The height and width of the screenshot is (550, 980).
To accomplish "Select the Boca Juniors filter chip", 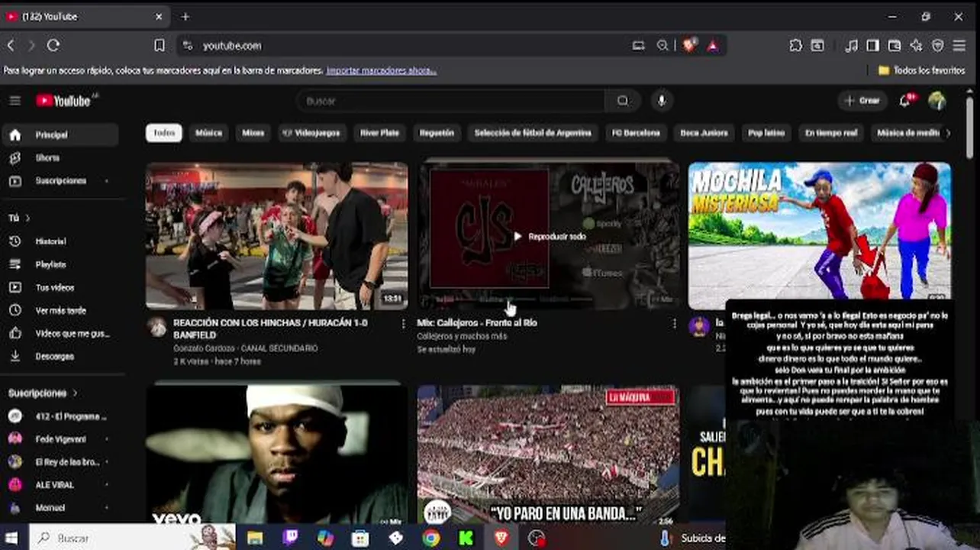I will (x=704, y=133).
